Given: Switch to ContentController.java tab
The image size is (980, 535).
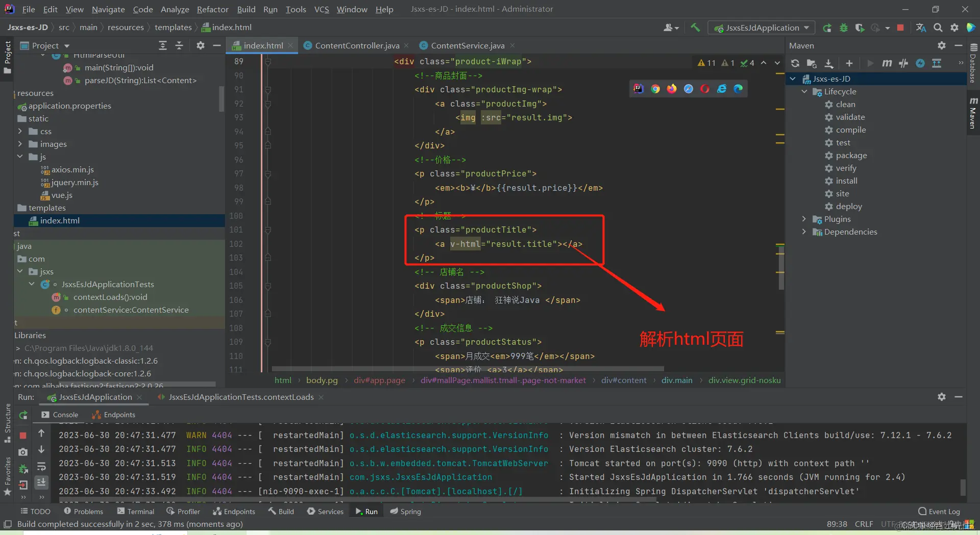Looking at the screenshot, I should [x=357, y=45].
